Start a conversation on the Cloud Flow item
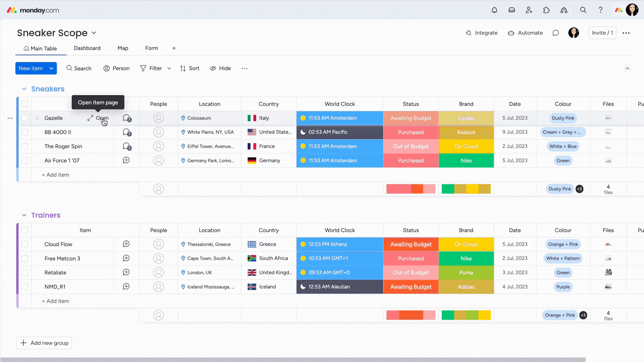Image resolution: width=644 pixels, height=362 pixels. 126,244
